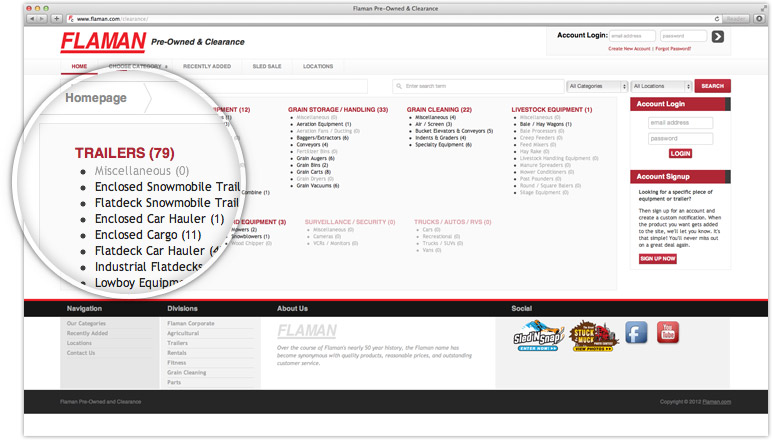Open Bucket Elevators & Conveyors link
Screen dimensions: 772x440
pos(454,131)
